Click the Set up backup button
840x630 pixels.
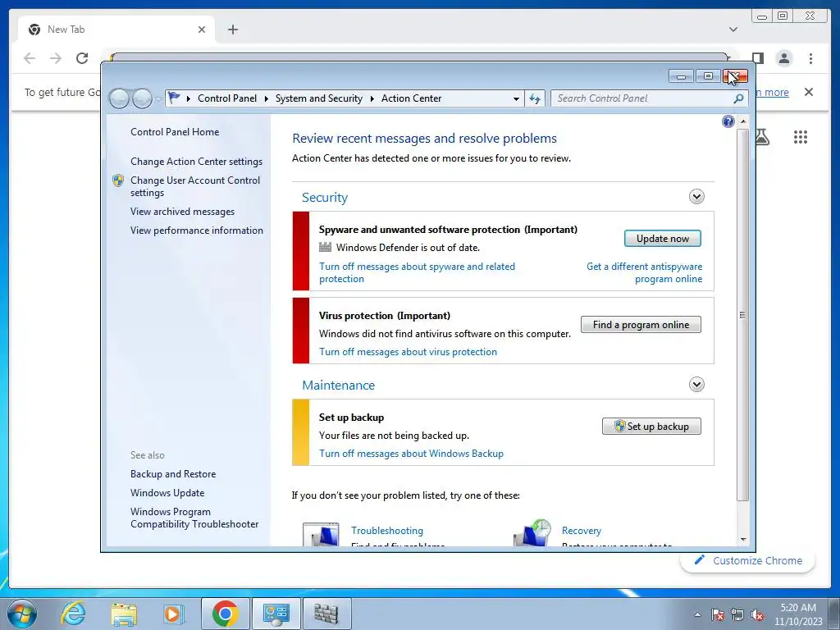click(x=651, y=427)
